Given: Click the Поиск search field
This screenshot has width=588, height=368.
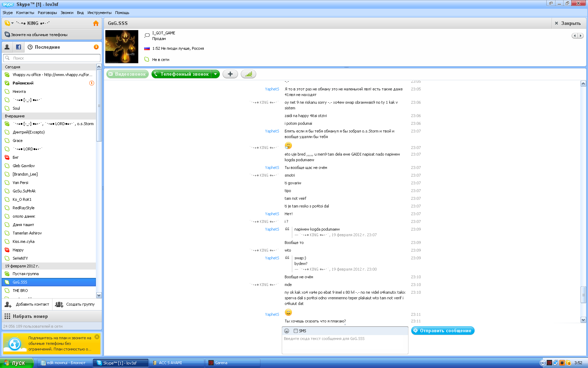Looking at the screenshot, I should click(x=52, y=58).
